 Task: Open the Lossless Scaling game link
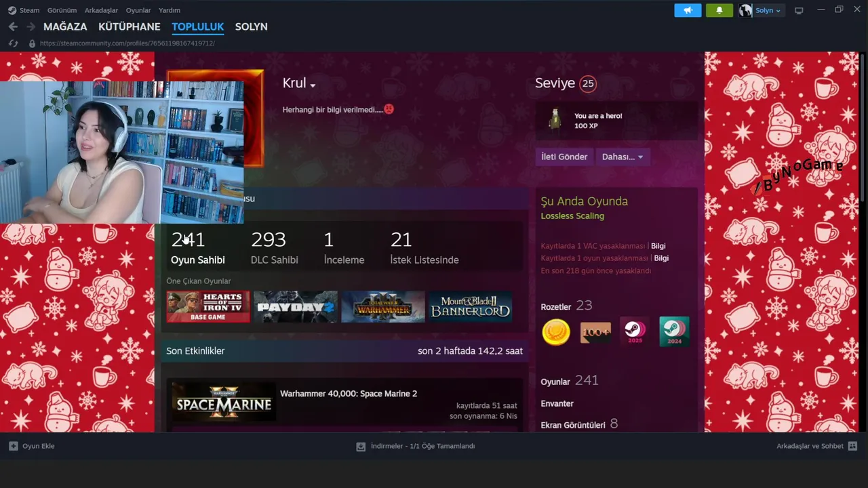point(572,216)
